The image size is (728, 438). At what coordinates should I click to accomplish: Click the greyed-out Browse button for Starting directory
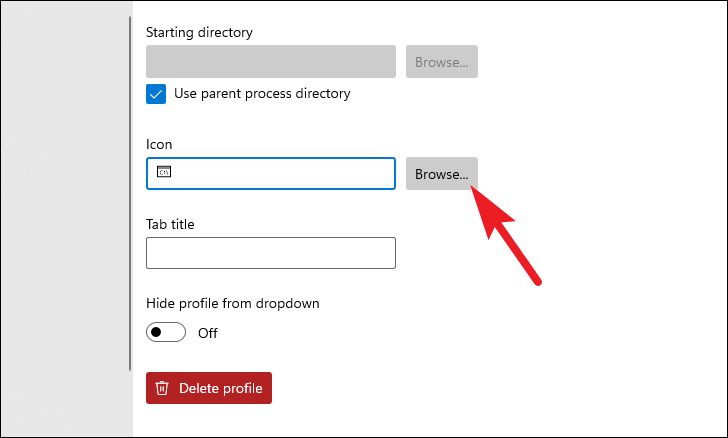click(x=442, y=62)
